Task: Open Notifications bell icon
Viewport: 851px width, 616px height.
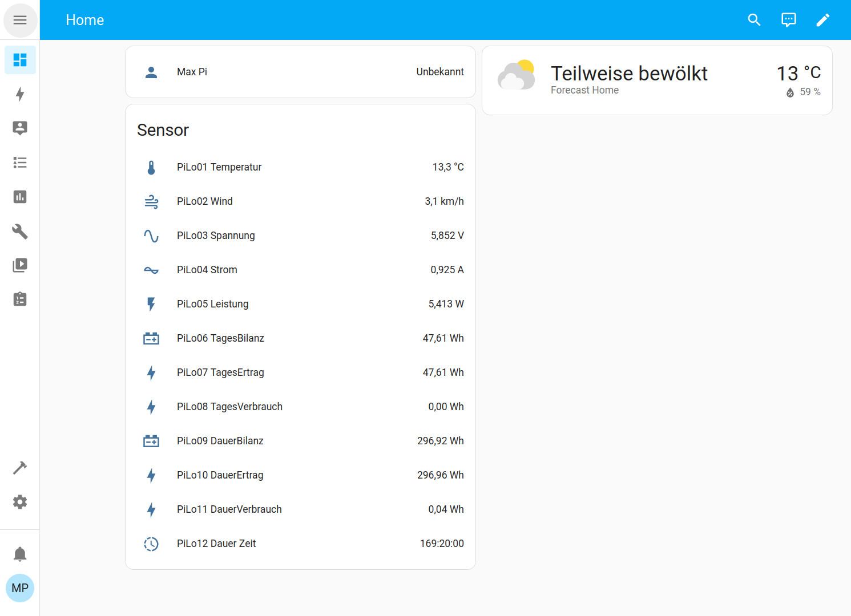Action: coord(20,554)
